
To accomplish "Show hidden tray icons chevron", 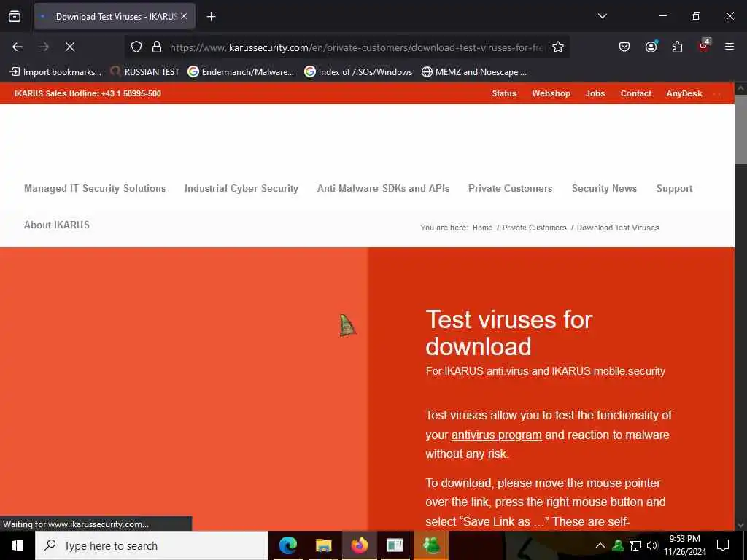I will point(600,545).
